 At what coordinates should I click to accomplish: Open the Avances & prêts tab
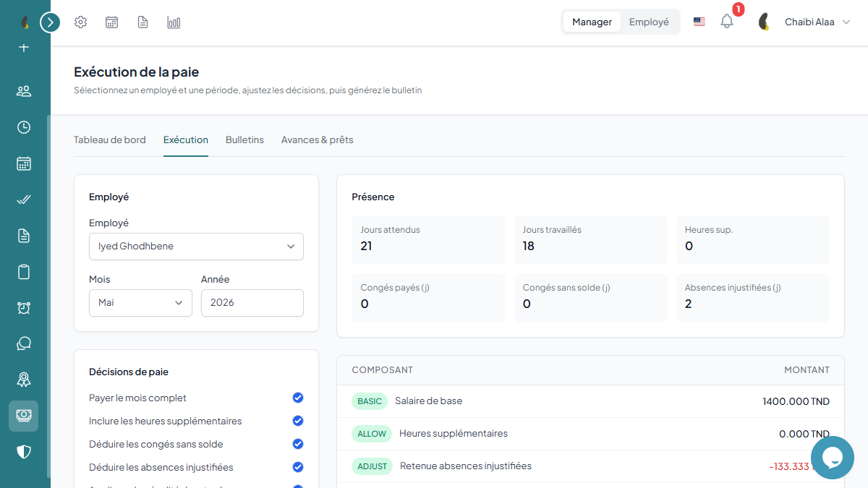[318, 140]
